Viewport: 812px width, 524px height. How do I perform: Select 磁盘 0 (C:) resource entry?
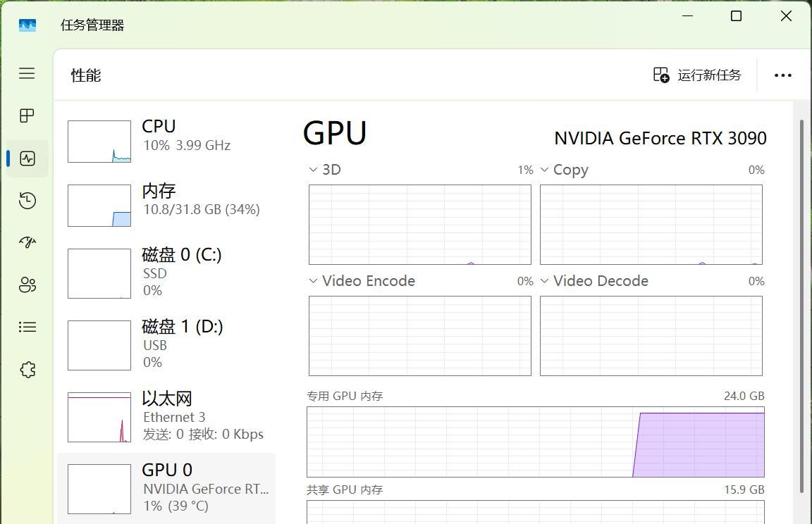coord(166,272)
